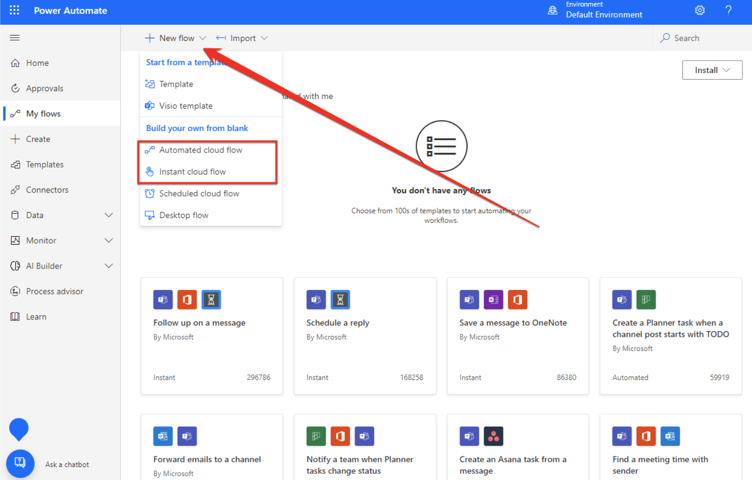The width and height of the screenshot is (752, 480).
Task: Click the Visio template icon
Action: [x=150, y=105]
